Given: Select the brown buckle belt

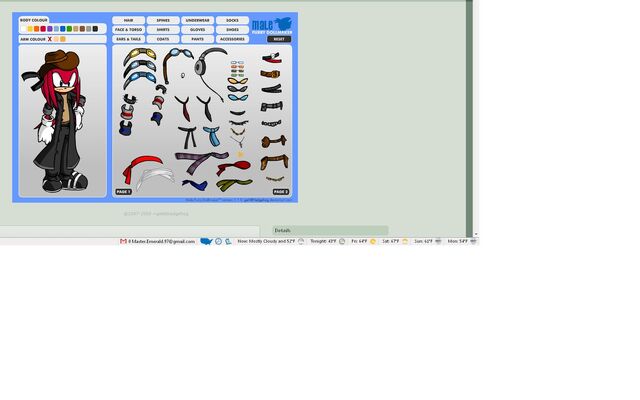Looking at the screenshot, I should click(x=270, y=74).
